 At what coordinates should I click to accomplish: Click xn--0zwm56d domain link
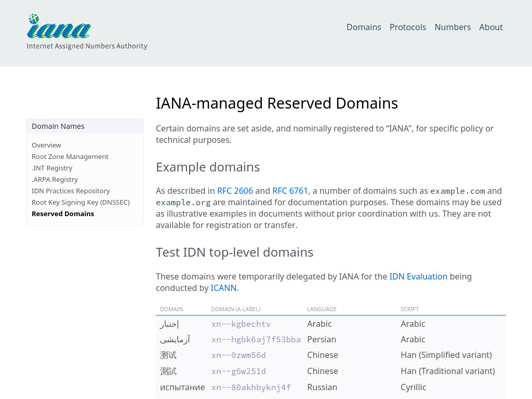coord(238,355)
